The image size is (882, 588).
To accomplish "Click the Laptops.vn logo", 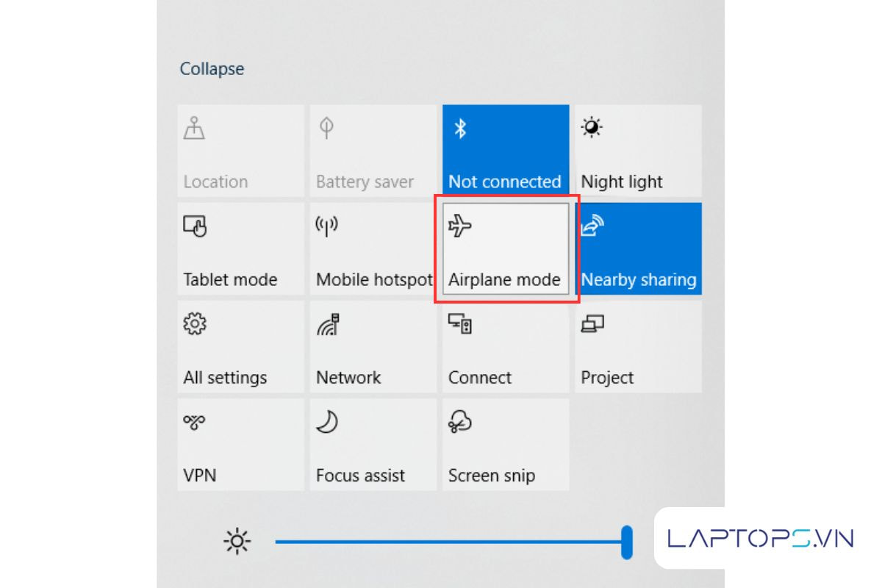I will pyautogui.click(x=760, y=539).
